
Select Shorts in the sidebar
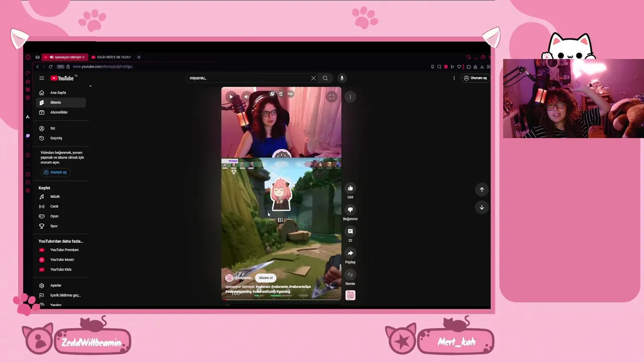tap(62, 103)
